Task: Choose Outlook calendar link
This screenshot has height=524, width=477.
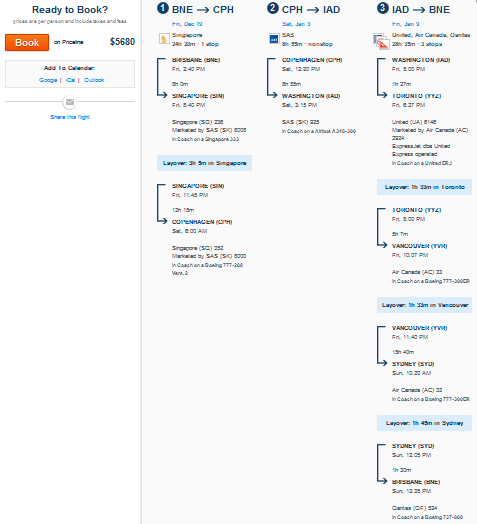Action: (94, 80)
